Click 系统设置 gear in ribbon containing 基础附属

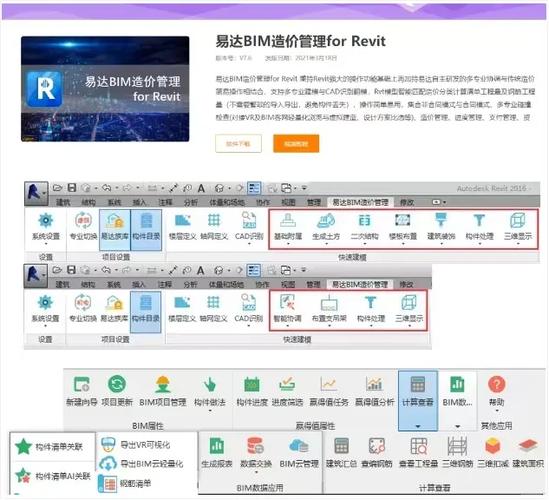point(46,221)
